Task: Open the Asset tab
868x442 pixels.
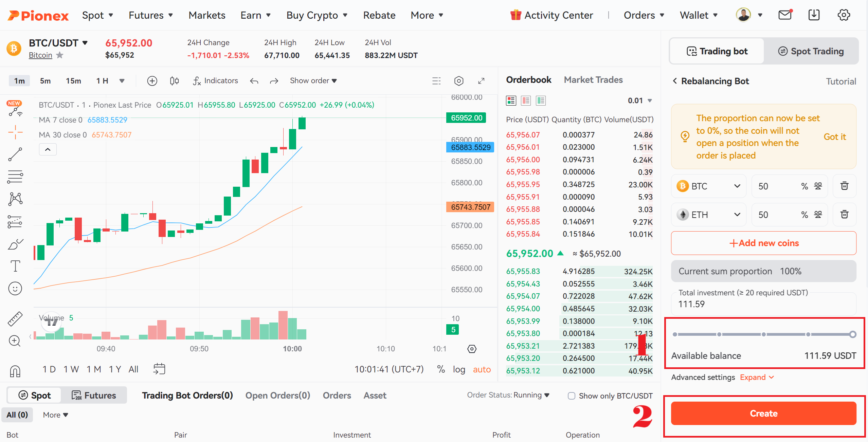Action: [375, 395]
